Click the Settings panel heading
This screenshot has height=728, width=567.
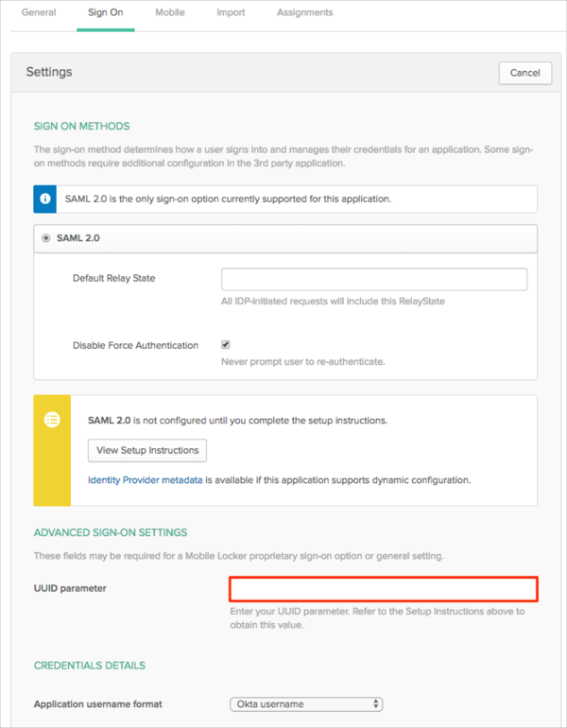point(49,72)
